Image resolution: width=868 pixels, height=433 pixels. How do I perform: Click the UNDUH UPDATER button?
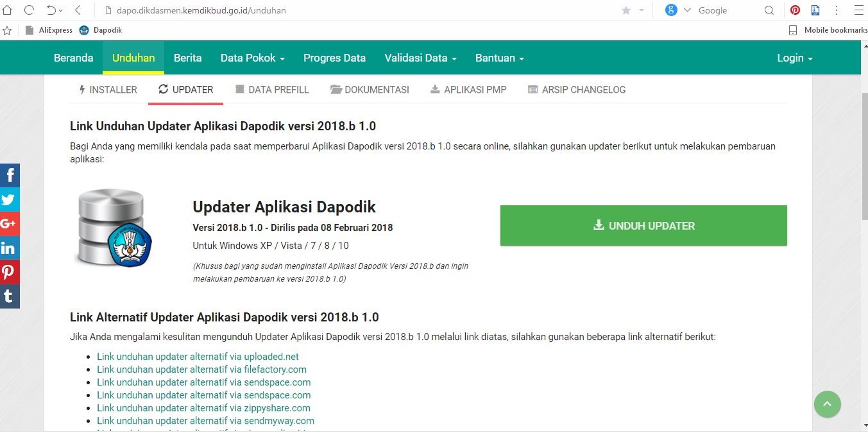[643, 225]
